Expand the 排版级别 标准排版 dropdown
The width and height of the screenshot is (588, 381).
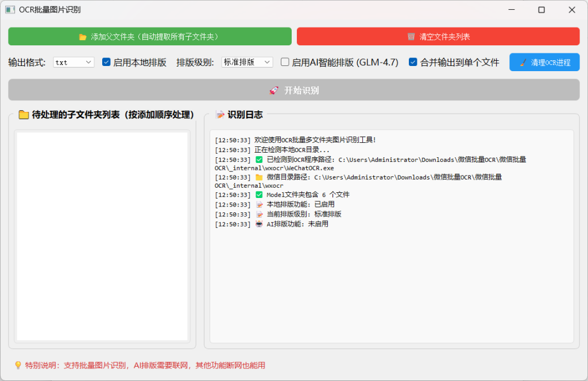pyautogui.click(x=247, y=63)
